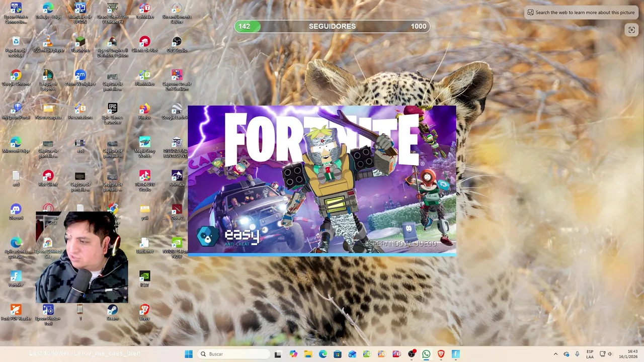Image resolution: width=644 pixels, height=362 pixels.
Task: Click the visual search icon below picture prompt
Action: pyautogui.click(x=631, y=30)
